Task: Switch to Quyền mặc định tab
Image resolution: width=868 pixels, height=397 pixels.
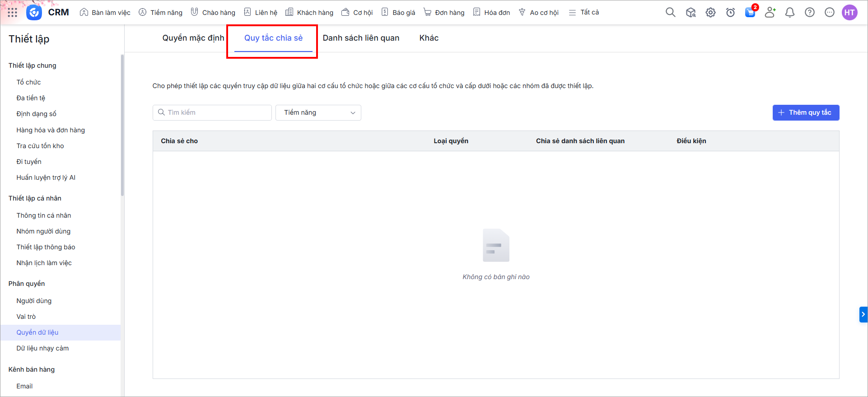Action: tap(193, 38)
